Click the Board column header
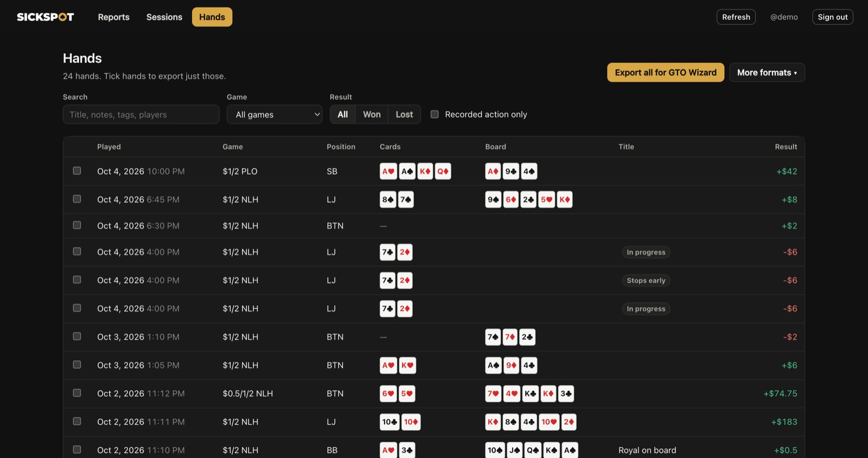Screen dimensions: 868x458 click(x=495, y=147)
